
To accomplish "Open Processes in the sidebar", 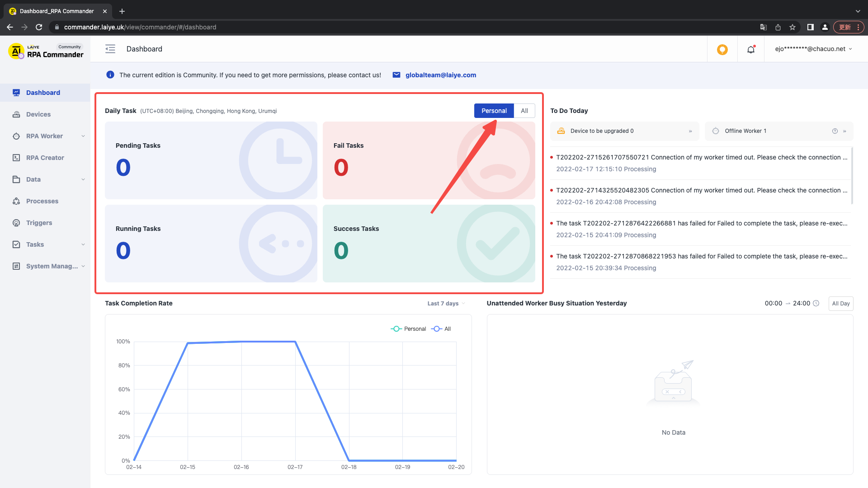I will [x=45, y=201].
